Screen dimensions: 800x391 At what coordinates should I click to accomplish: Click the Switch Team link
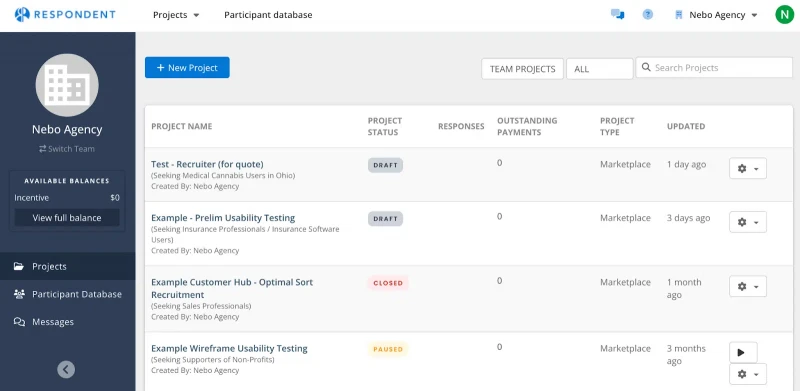point(67,149)
